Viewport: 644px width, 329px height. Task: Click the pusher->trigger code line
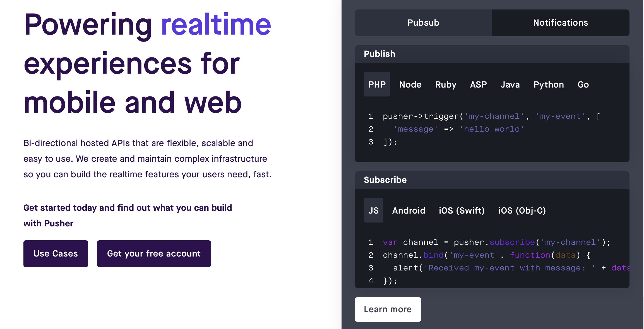(x=491, y=116)
